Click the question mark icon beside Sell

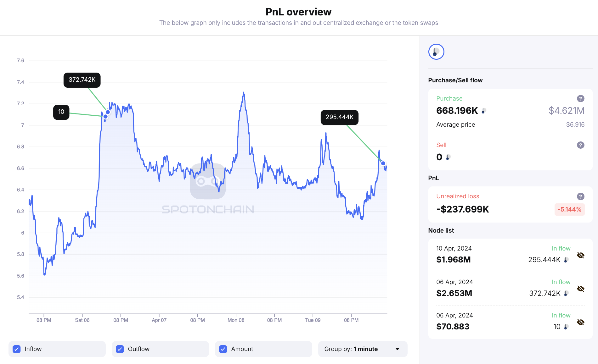pos(580,145)
